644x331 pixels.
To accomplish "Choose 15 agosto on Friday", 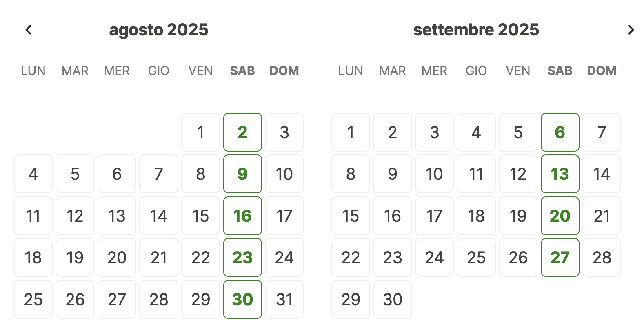I will pyautogui.click(x=200, y=216).
